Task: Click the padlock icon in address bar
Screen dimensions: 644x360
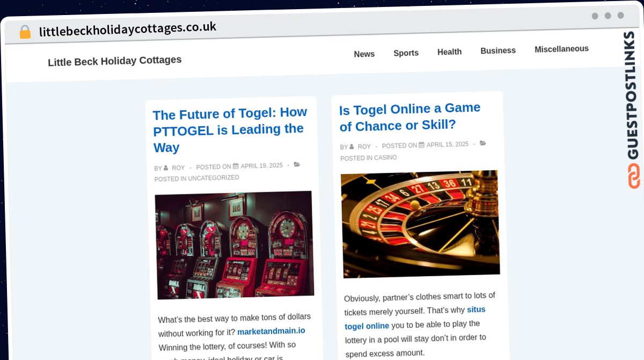Action: 25,32
